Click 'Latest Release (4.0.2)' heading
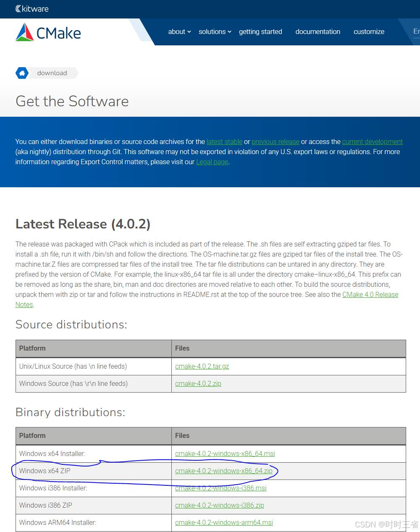Viewport: 420px width, 532px height. 83,224
